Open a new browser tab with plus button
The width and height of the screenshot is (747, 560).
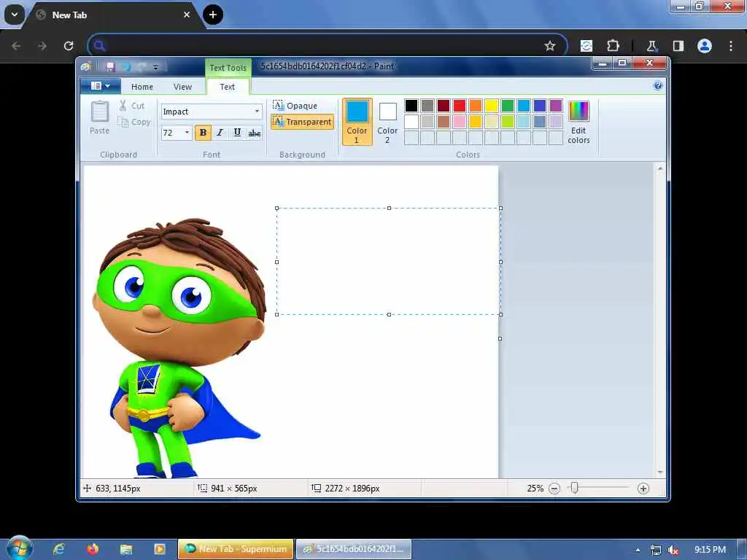pyautogui.click(x=213, y=15)
